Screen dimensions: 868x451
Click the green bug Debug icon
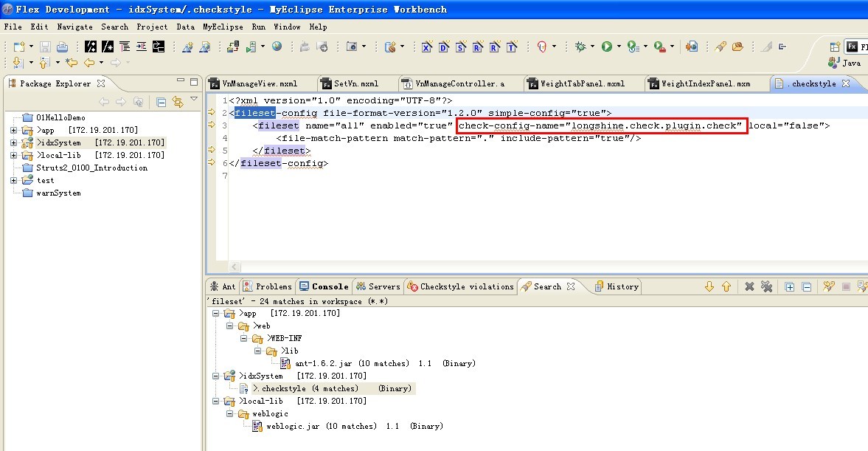[x=580, y=47]
